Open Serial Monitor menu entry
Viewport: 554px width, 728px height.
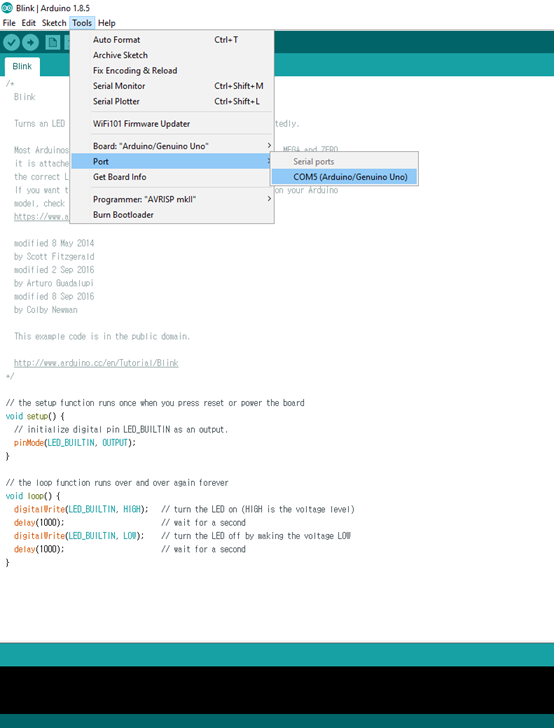click(172, 86)
